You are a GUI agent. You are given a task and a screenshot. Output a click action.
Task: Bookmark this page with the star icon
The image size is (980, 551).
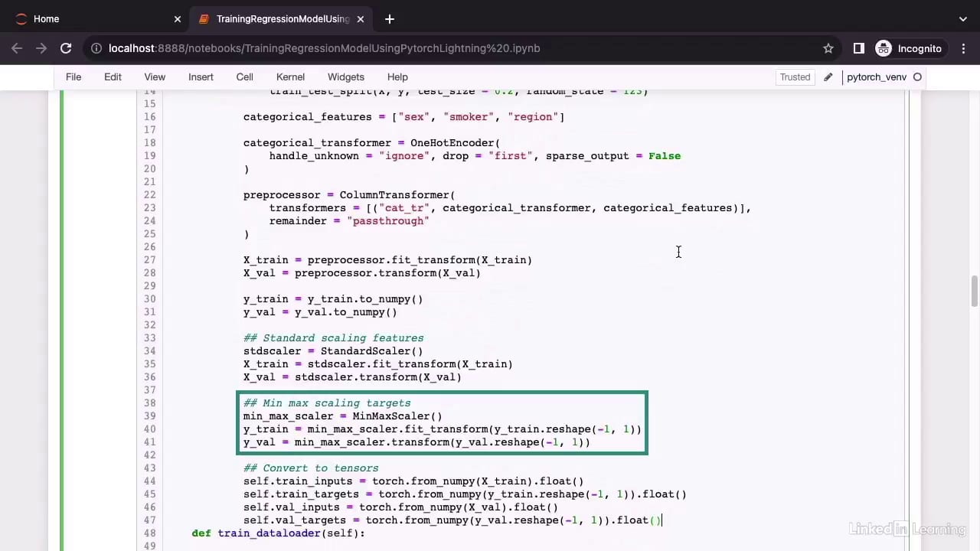pos(828,48)
